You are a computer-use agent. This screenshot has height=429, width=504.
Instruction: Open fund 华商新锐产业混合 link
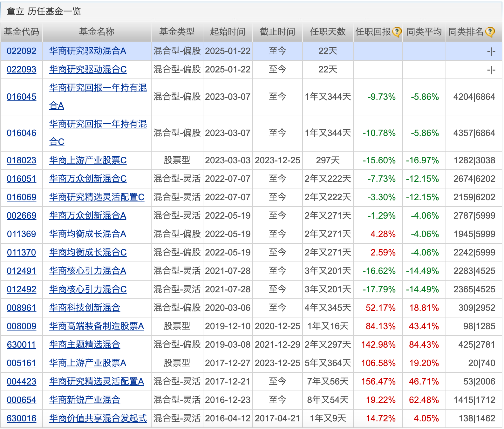coord(85,400)
